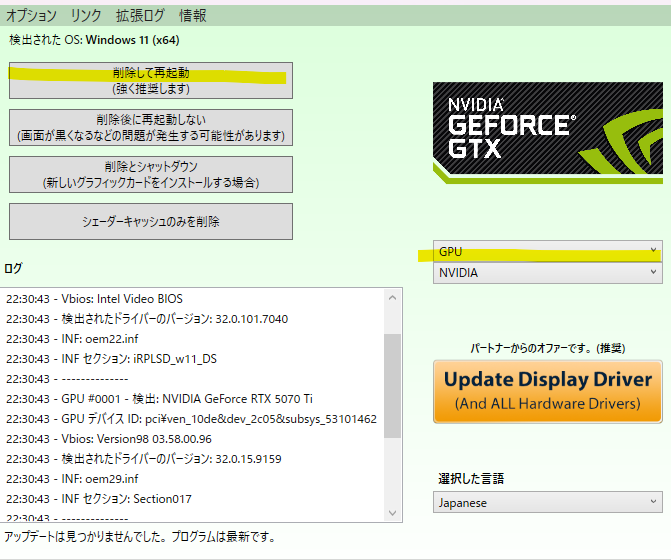Open the NVIDIA vendor dropdown
The width and height of the screenshot is (671, 560).
(x=548, y=273)
